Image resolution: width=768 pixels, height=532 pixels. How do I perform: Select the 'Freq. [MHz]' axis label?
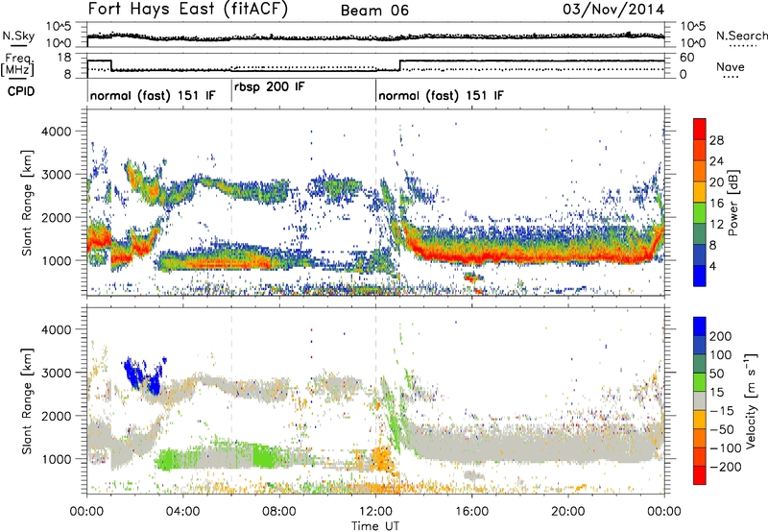point(18,64)
